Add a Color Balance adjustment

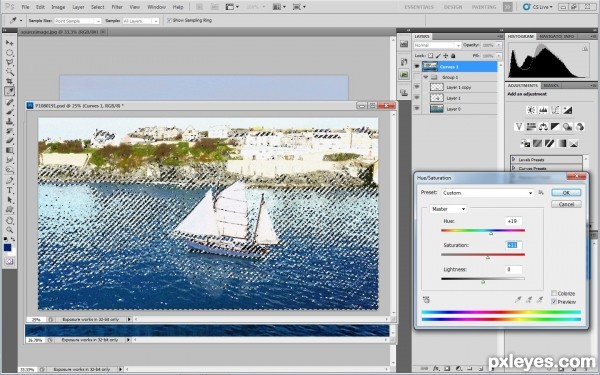pyautogui.click(x=543, y=127)
